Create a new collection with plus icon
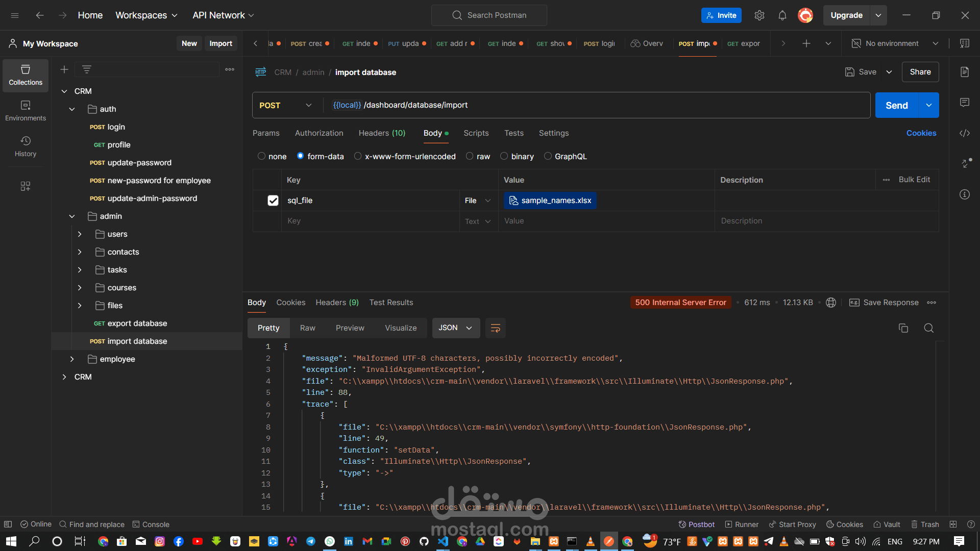 64,69
